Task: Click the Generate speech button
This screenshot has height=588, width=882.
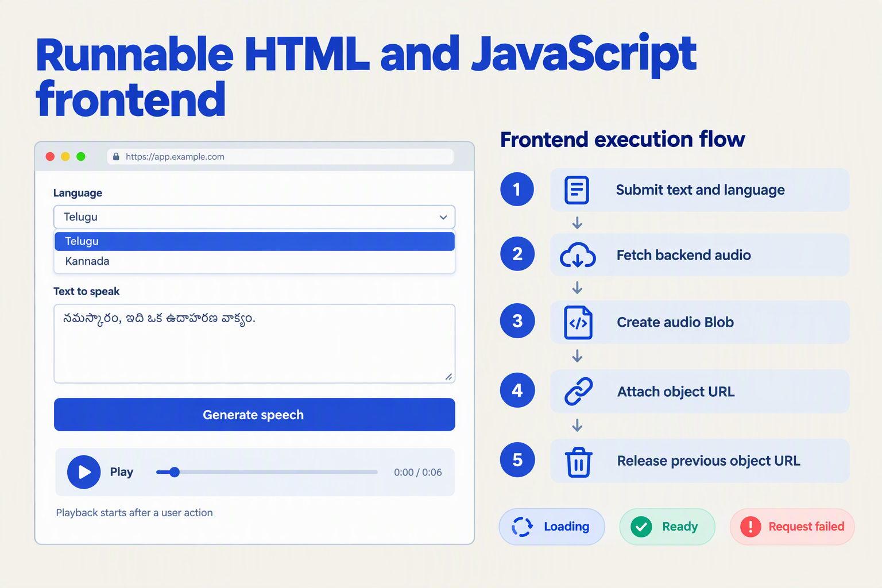Action: pyautogui.click(x=254, y=415)
